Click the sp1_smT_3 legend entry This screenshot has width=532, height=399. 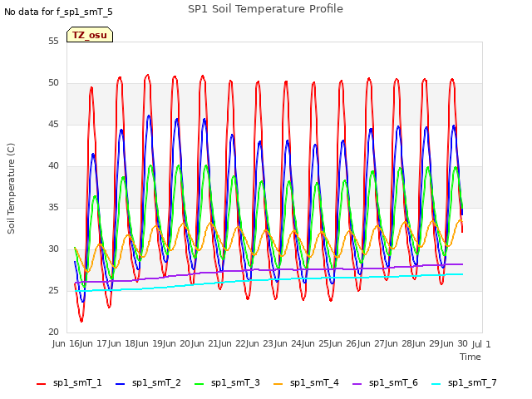pos(227,383)
